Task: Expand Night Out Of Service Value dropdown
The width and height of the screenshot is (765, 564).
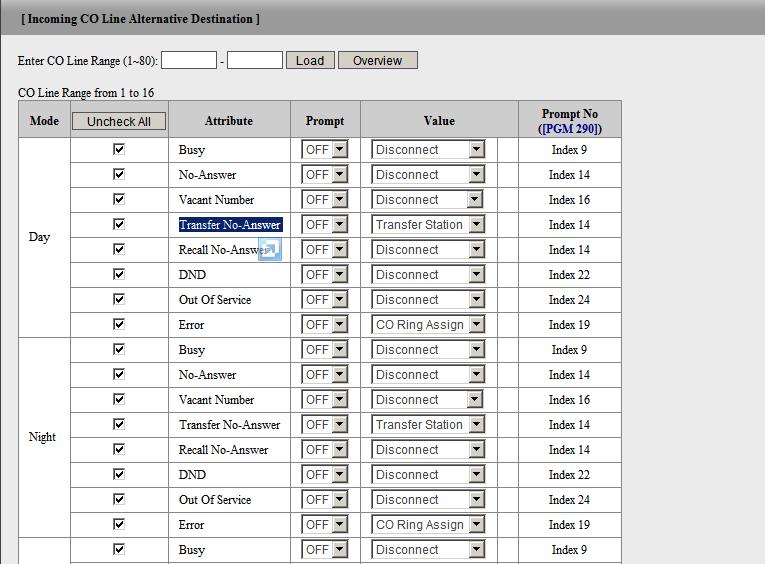Action: pyautogui.click(x=428, y=500)
